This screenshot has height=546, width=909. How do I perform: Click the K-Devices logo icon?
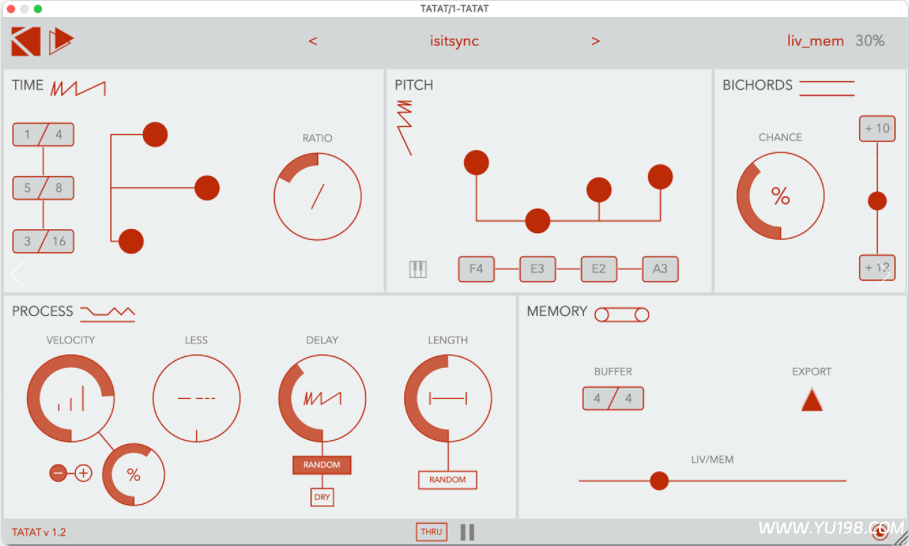(26, 41)
